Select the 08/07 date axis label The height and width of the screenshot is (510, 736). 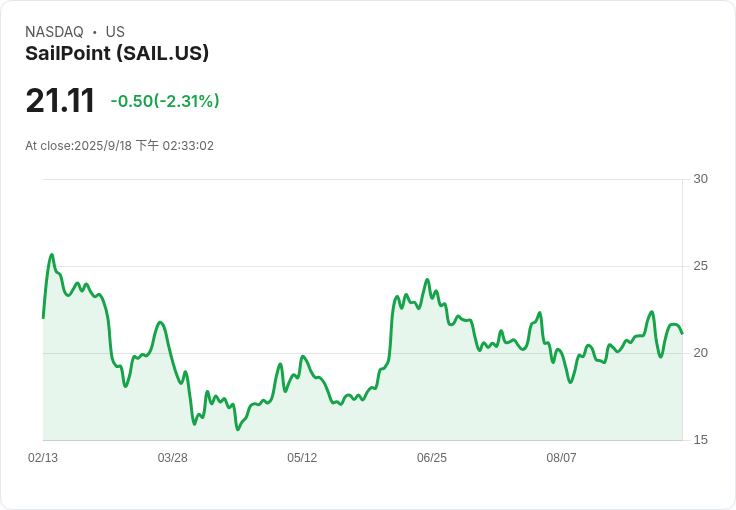coord(561,458)
